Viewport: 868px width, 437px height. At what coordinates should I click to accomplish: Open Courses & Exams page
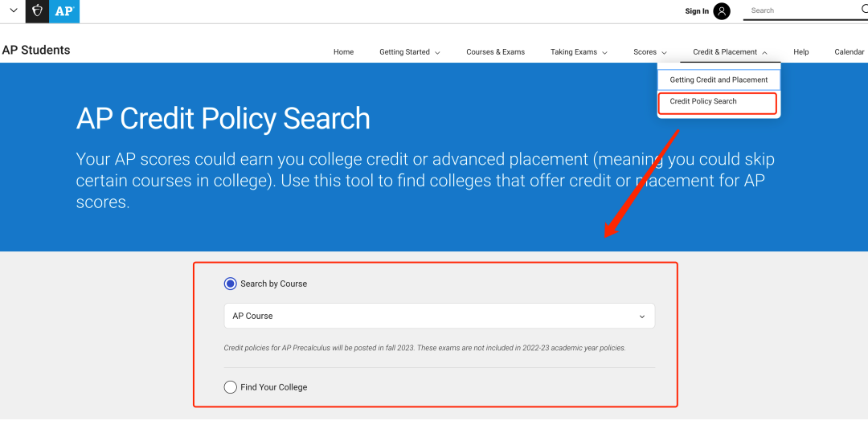click(495, 52)
